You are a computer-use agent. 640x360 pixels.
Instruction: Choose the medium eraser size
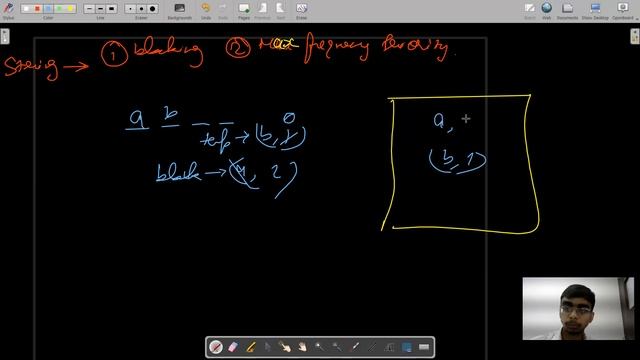tap(141, 9)
